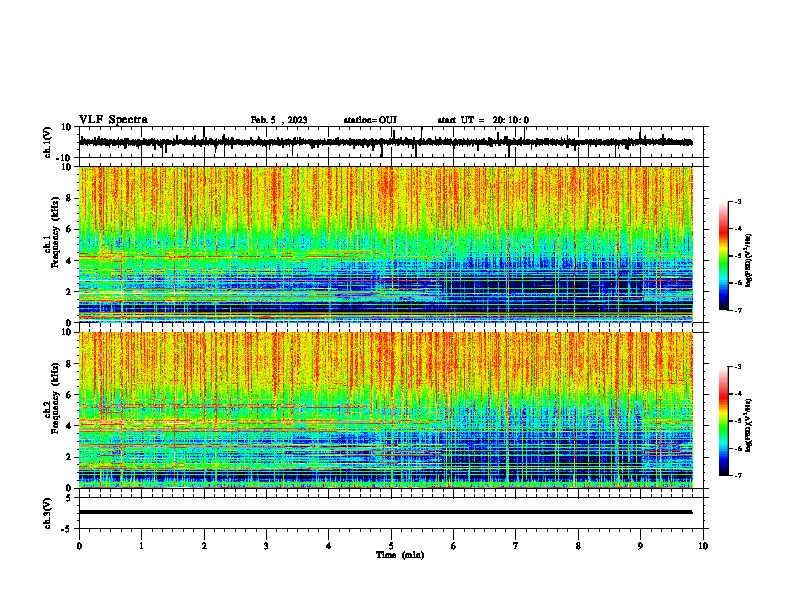Click the "VLF Spectra" plot title
Image resolution: width=792 pixels, height=612 pixels.
113,120
